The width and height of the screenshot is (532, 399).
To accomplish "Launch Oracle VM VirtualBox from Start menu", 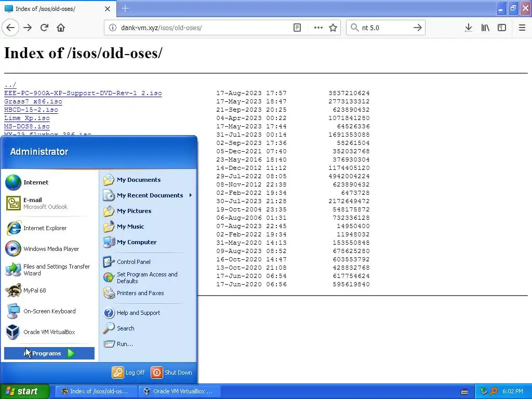I will (x=49, y=332).
